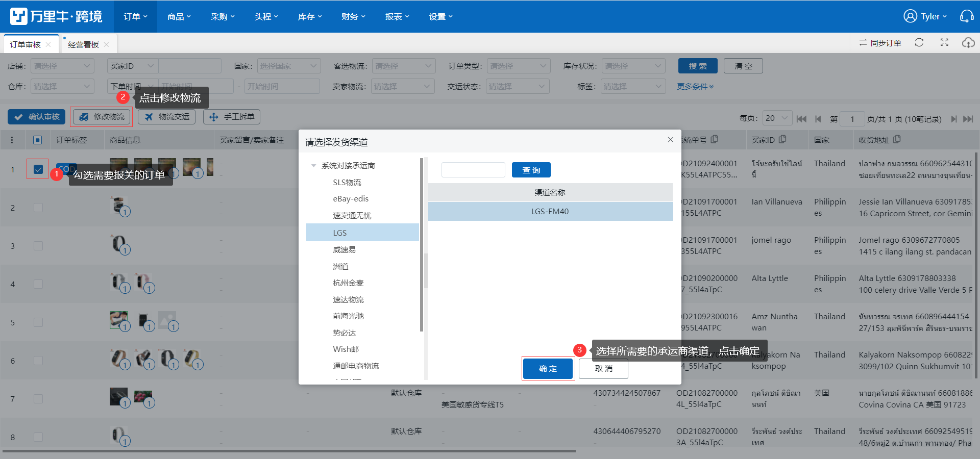Viewport: 980px width, 459px height.
Task: Click the 修改物流 modify logistics button
Action: point(102,117)
